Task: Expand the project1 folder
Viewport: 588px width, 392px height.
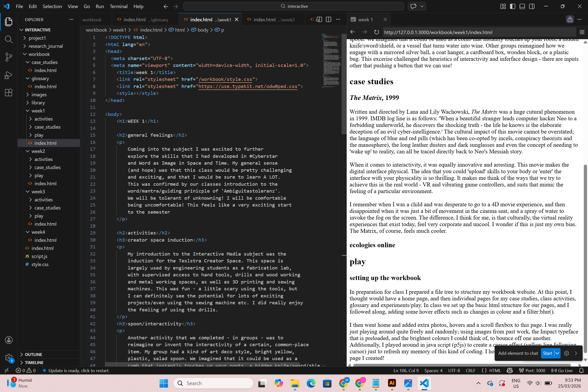Action: point(37,38)
